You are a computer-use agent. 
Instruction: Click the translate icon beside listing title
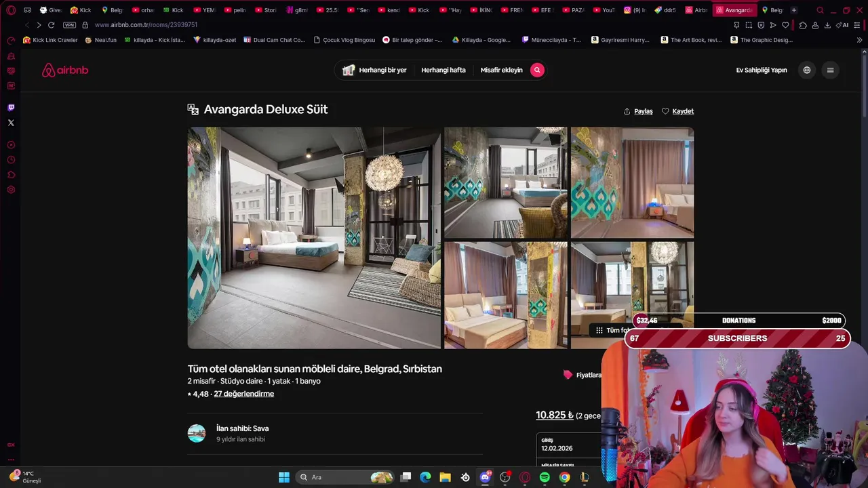[x=193, y=109]
